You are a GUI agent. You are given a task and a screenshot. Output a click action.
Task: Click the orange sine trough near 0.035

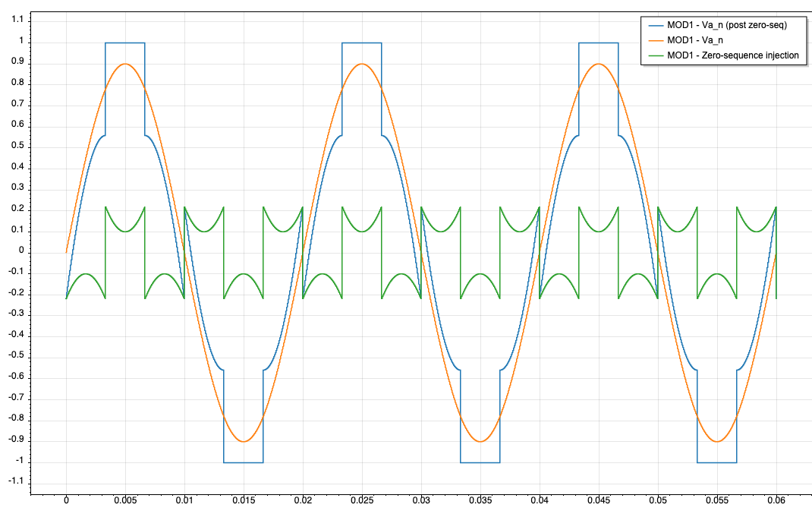[480, 441]
